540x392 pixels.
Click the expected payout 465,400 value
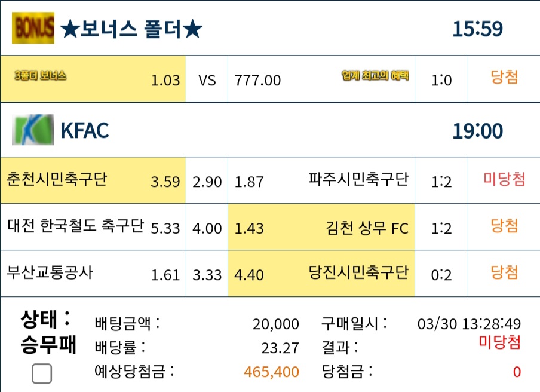[271, 372]
